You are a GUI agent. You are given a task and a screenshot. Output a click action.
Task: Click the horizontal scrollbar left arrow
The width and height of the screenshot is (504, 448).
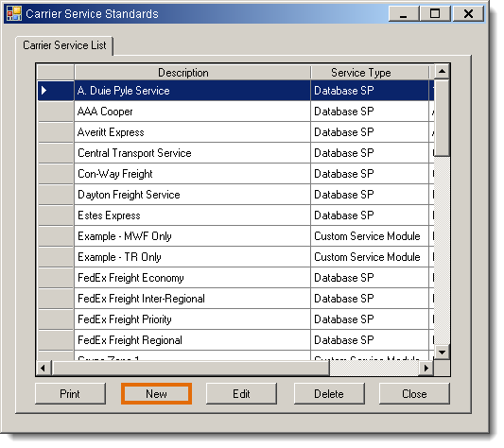click(x=43, y=368)
